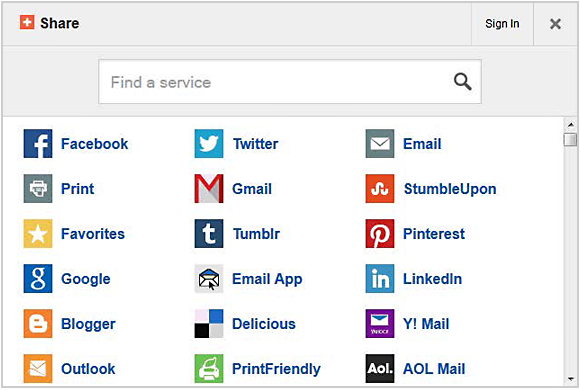
Task: Click the search magnifier icon
Action: point(462,82)
